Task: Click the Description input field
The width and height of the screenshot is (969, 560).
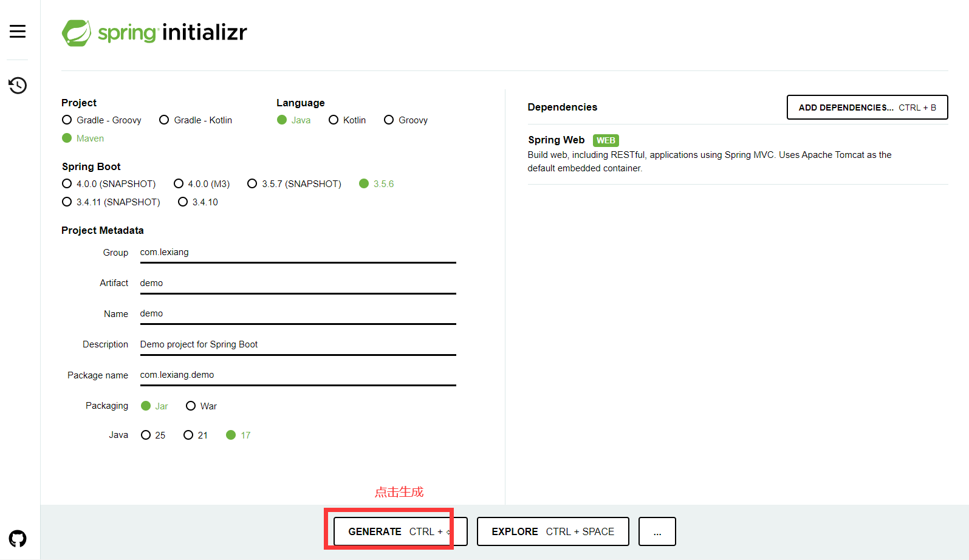Action: [x=298, y=345]
